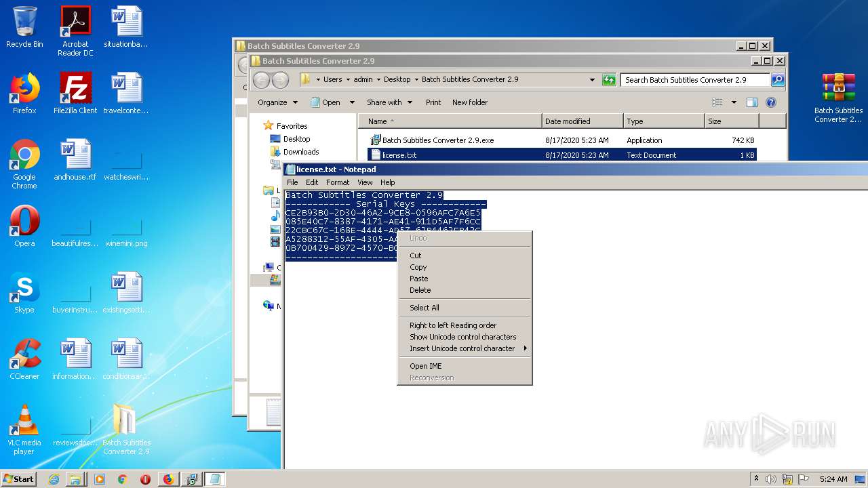
Task: Choose Paste from the context menu
Action: (465, 279)
